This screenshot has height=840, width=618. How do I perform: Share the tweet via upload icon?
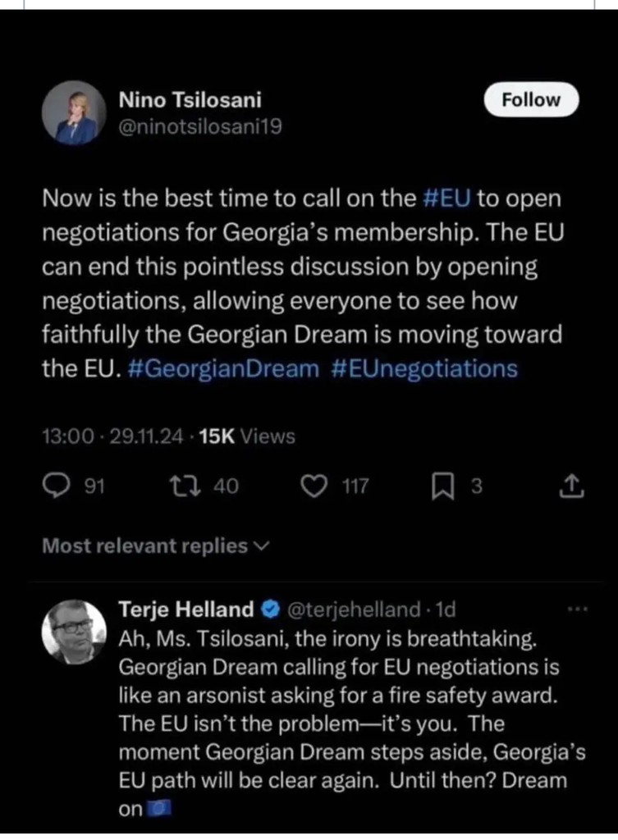point(571,487)
